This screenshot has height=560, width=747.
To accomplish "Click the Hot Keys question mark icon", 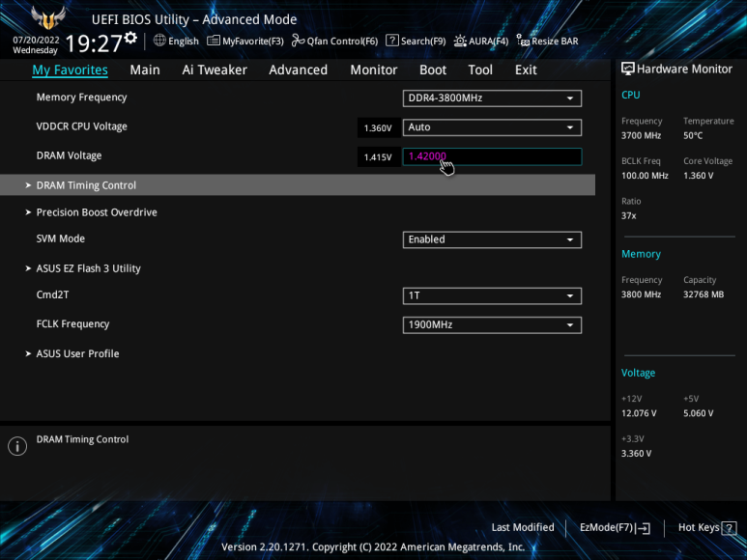I will 729,528.
